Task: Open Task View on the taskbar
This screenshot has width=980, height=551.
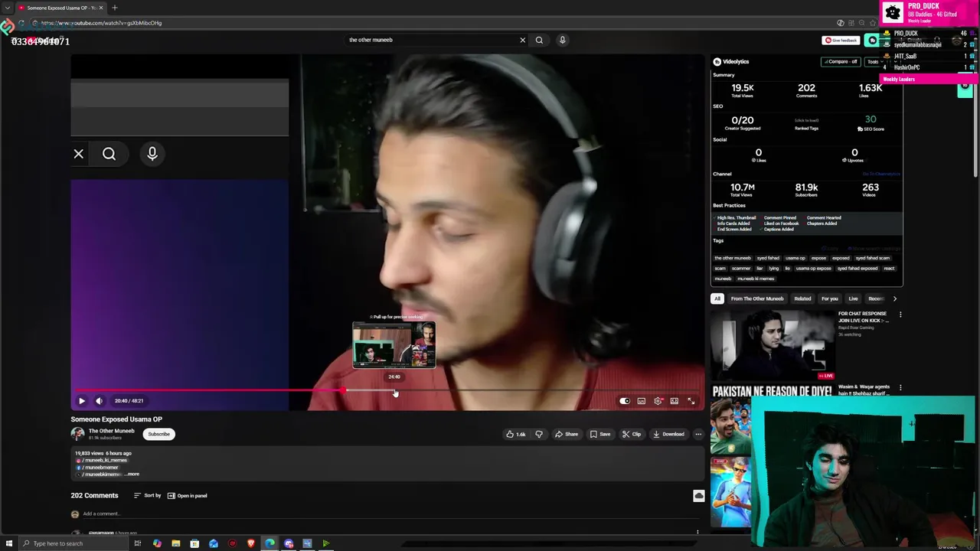Action: coord(138,543)
